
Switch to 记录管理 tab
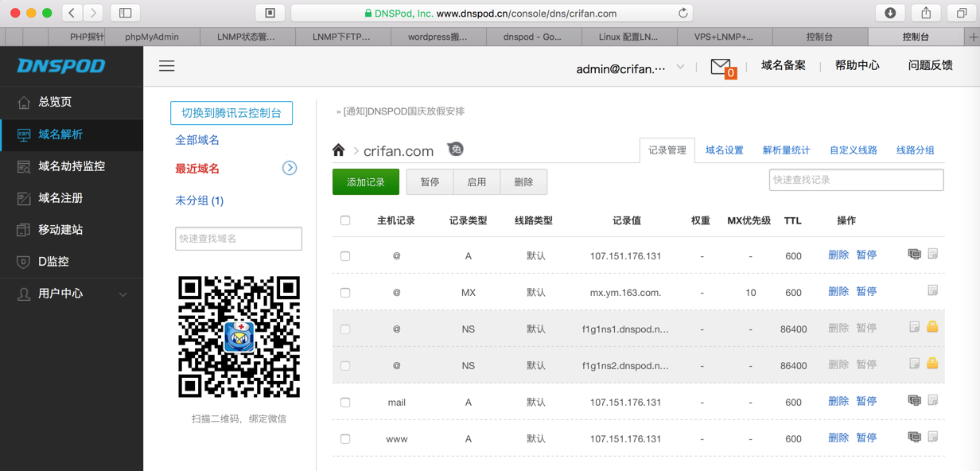667,150
